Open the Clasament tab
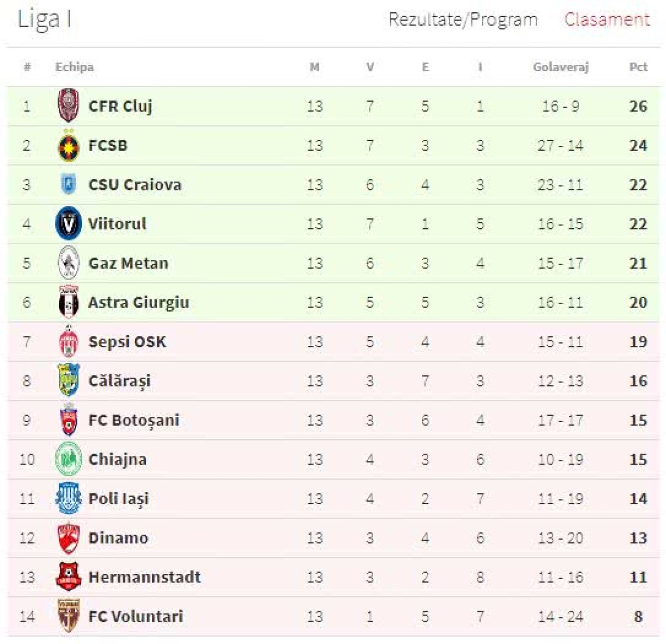The width and height of the screenshot is (666, 644). coord(607,20)
